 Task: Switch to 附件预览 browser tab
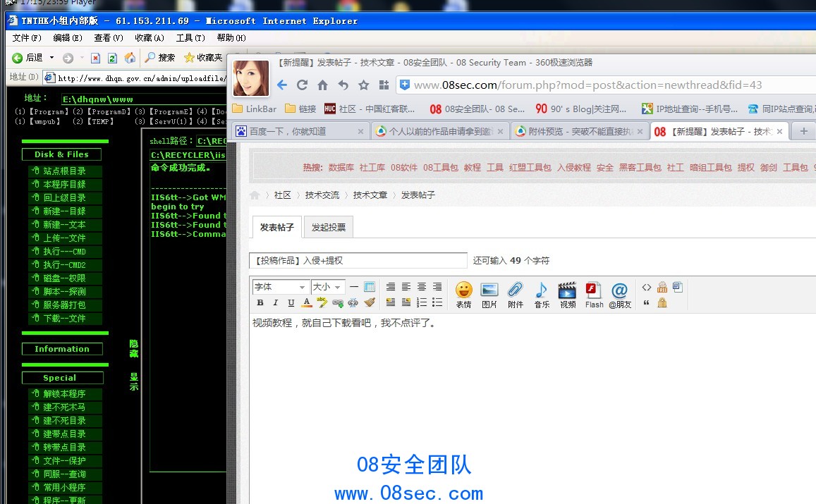pyautogui.click(x=580, y=132)
